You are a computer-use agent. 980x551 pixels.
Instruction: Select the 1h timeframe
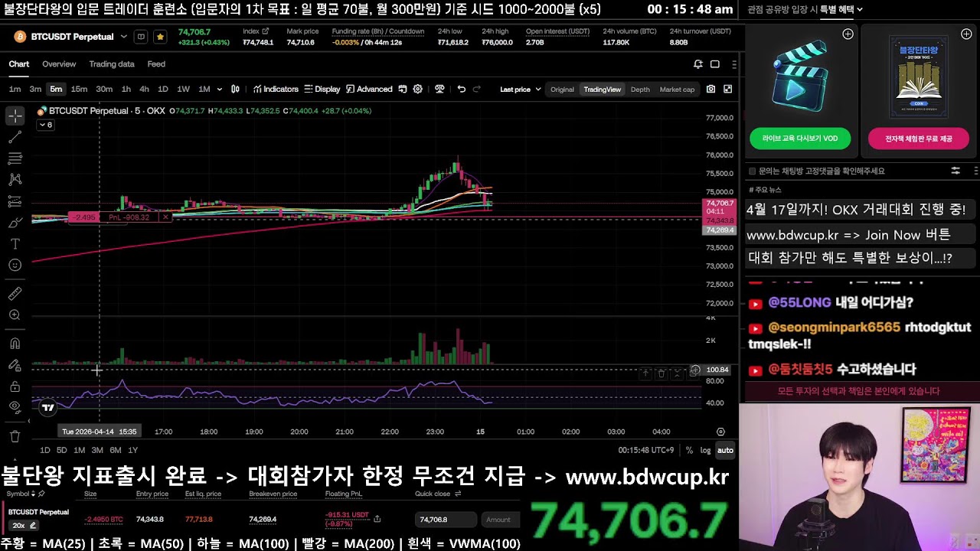point(126,89)
